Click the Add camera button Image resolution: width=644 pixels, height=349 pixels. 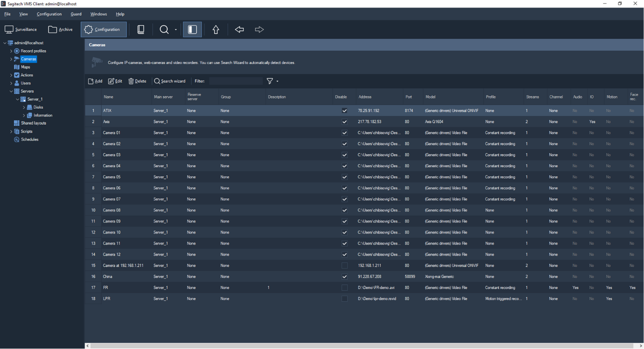click(x=95, y=81)
